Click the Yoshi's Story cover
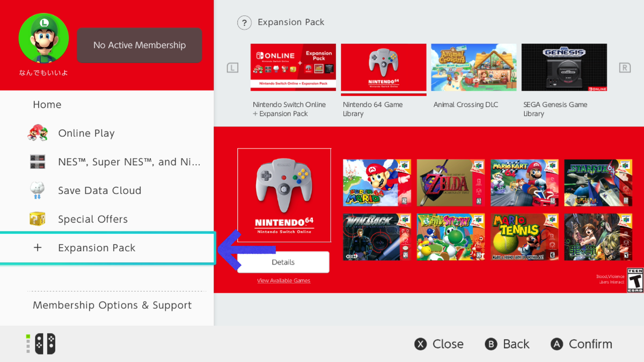Image resolution: width=644 pixels, height=362 pixels. [451, 237]
